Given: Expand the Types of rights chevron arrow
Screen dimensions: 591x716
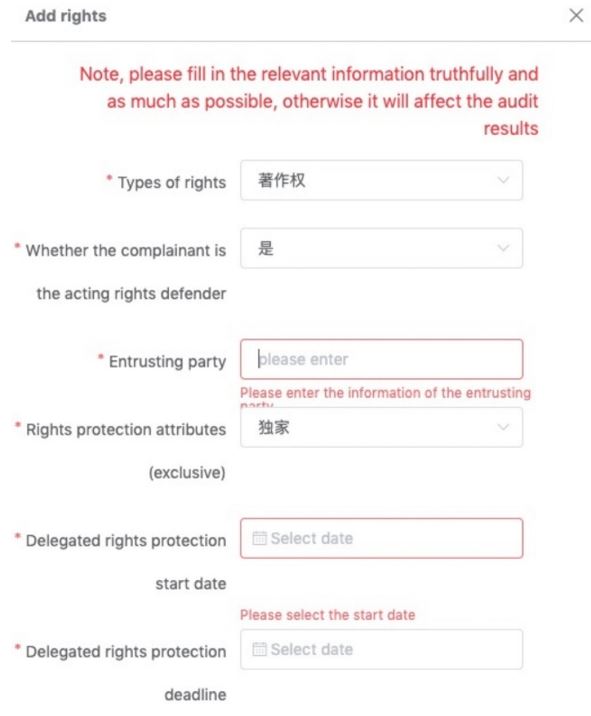Looking at the screenshot, I should [503, 180].
